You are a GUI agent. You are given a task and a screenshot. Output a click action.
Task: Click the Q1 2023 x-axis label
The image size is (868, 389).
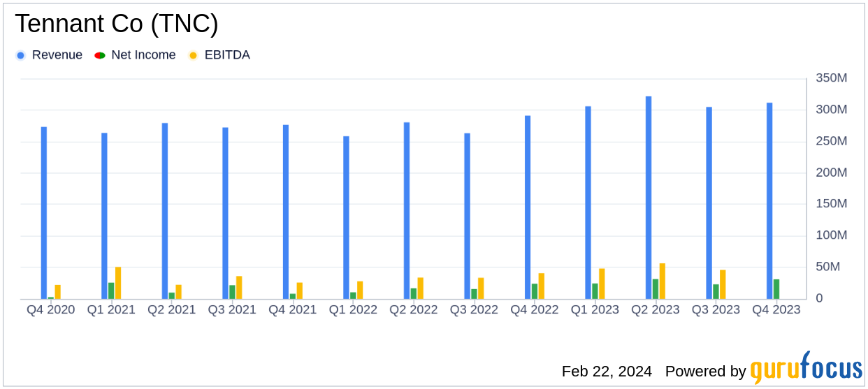[595, 309]
